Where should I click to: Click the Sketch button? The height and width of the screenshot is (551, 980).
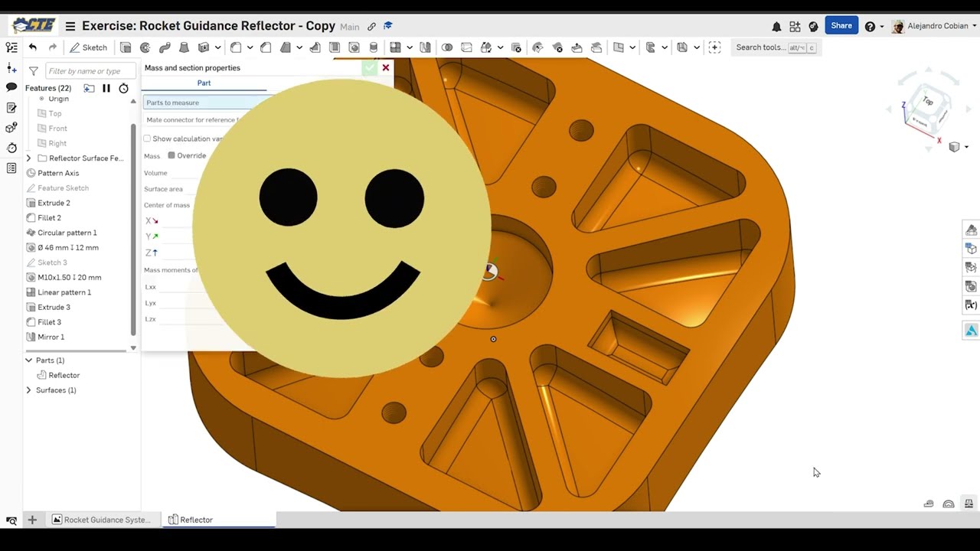[x=88, y=47]
